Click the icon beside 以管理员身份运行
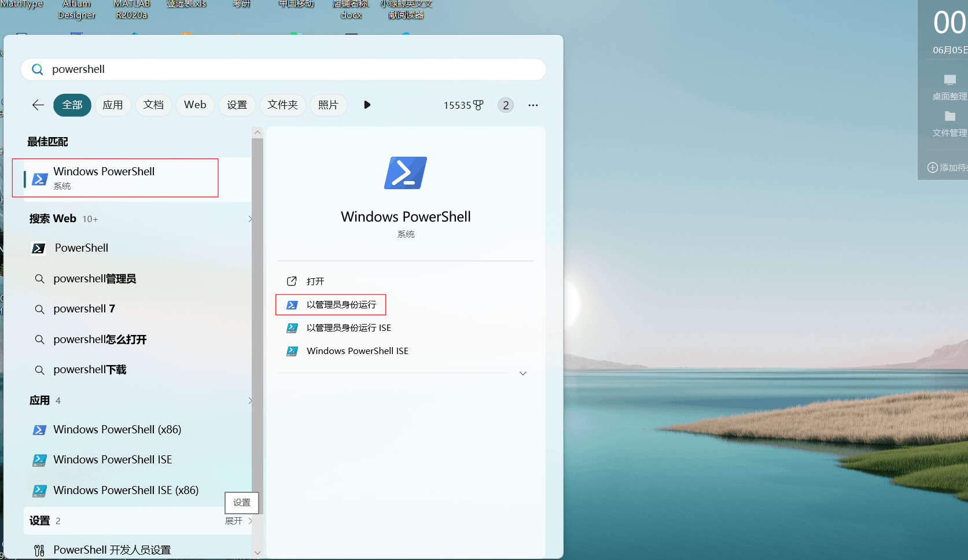 coord(292,305)
